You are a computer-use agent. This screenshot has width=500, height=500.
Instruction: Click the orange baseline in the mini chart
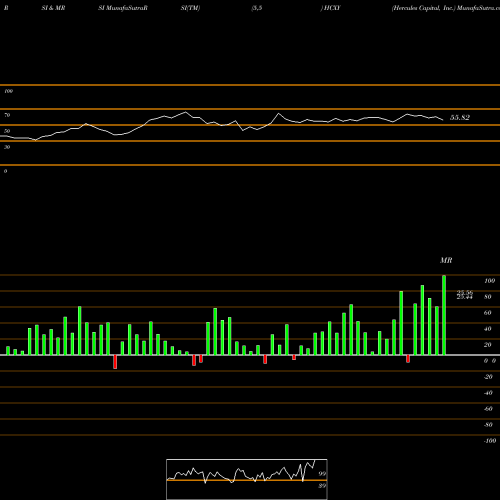[x=247, y=480]
